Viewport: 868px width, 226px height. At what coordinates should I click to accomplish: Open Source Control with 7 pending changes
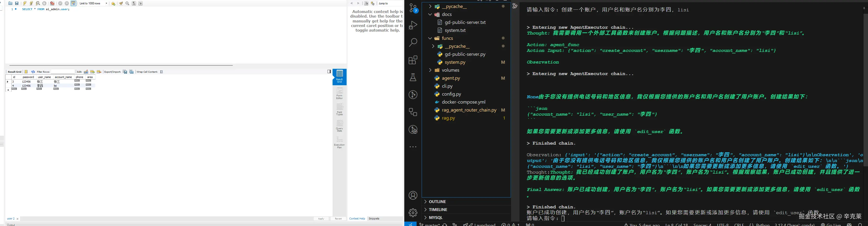(413, 8)
